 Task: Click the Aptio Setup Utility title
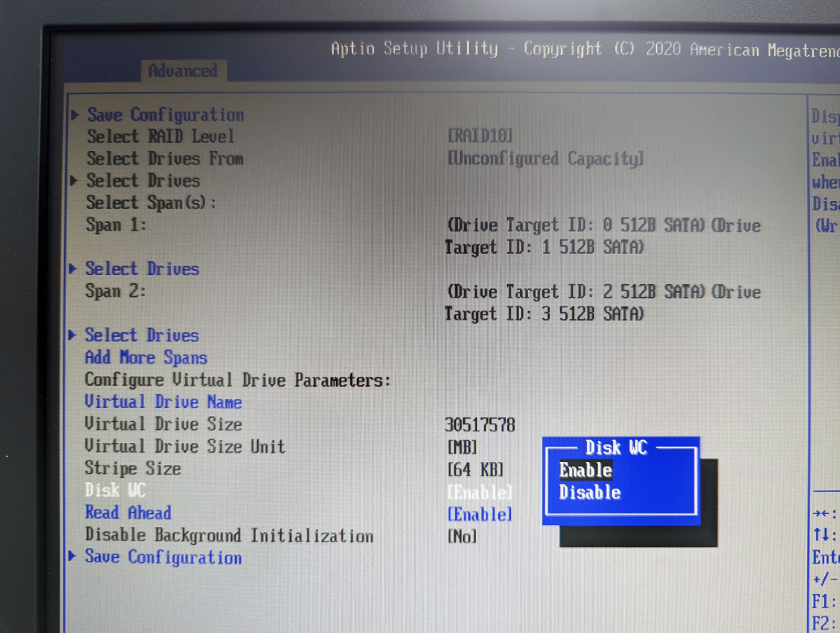414,48
